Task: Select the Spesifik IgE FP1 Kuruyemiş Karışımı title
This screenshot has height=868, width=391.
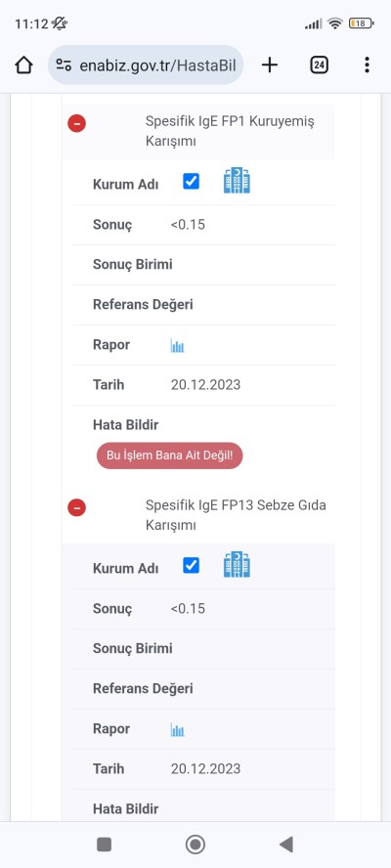Action: tap(230, 131)
